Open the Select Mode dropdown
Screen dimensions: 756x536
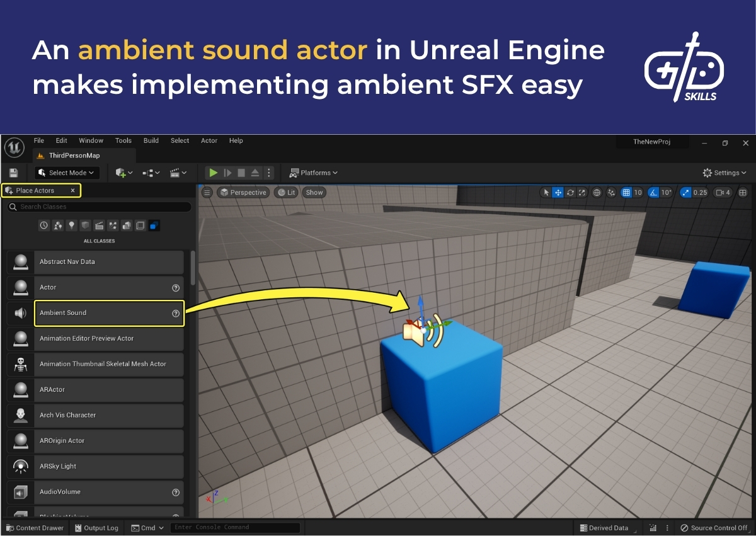coord(66,172)
